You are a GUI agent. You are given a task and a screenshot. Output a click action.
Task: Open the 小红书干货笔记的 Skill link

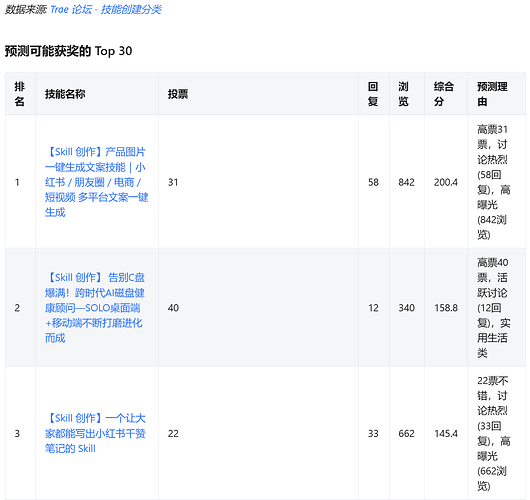point(95,433)
